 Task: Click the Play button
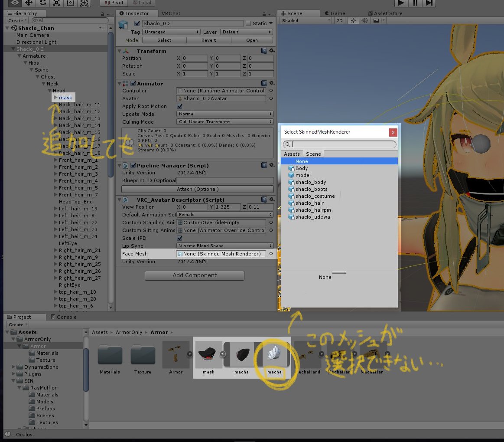coord(401,3)
